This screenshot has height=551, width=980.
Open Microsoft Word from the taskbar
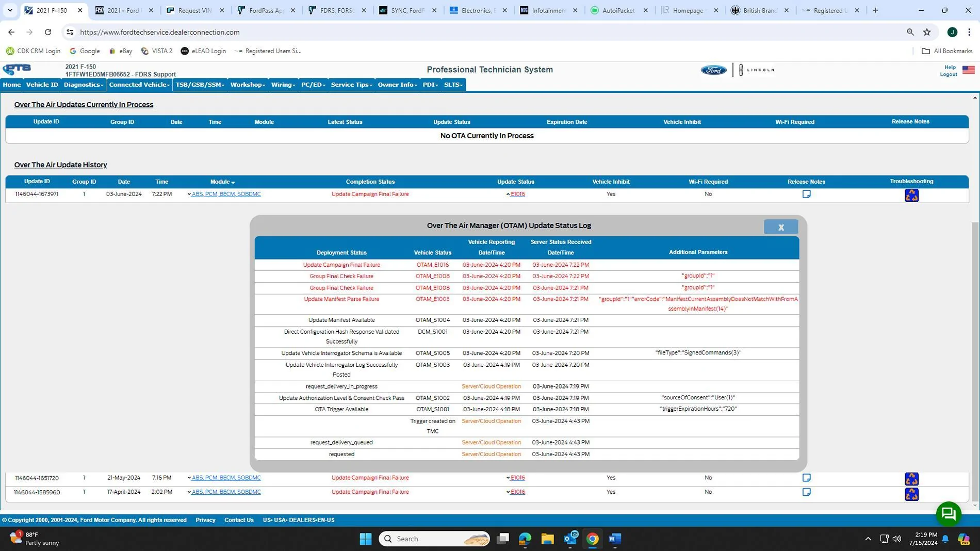[x=613, y=538]
